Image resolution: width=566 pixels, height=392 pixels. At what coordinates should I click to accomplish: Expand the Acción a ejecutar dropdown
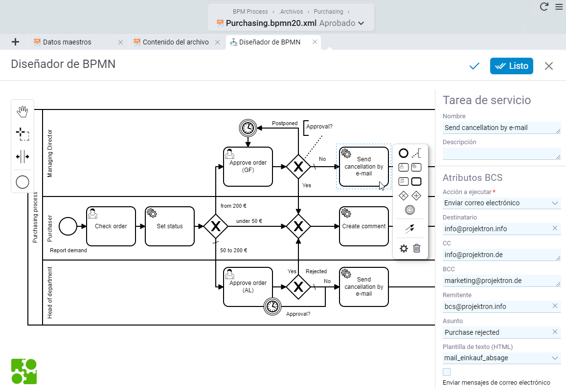click(x=501, y=203)
